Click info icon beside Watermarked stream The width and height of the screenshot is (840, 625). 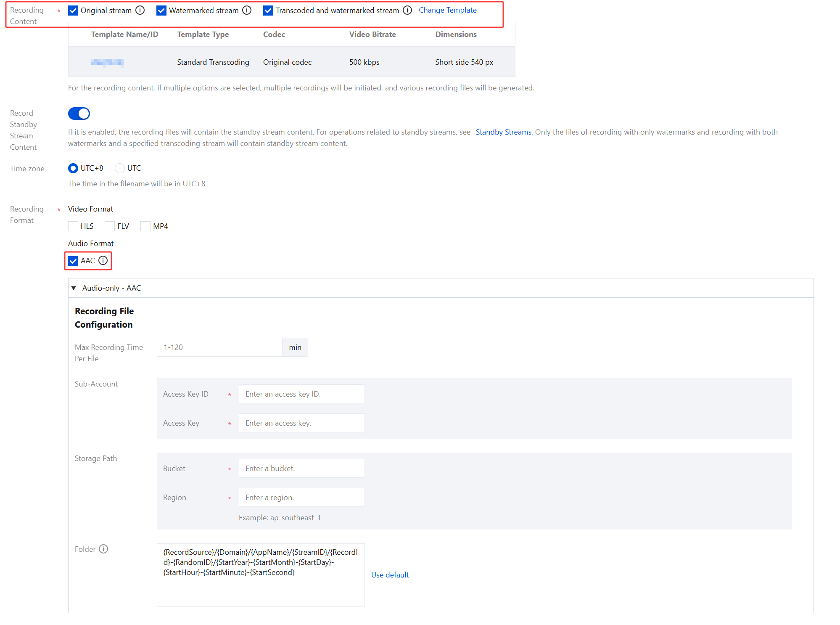[247, 11]
